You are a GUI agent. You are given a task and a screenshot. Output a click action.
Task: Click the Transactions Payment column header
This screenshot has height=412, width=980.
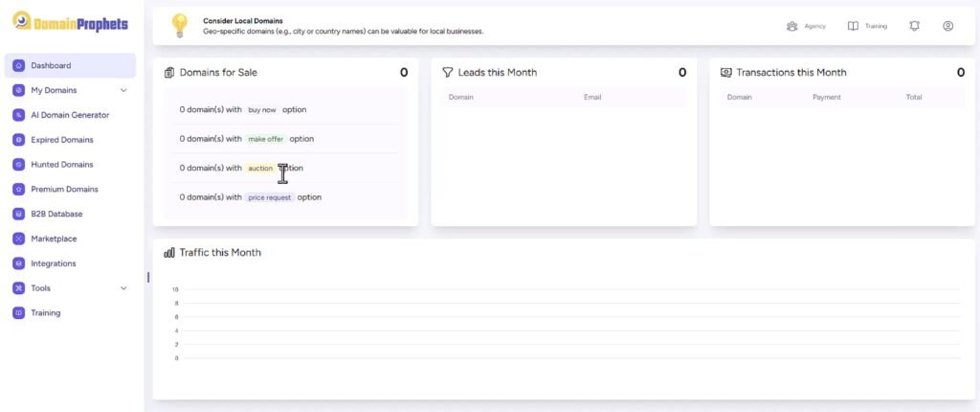[827, 98]
